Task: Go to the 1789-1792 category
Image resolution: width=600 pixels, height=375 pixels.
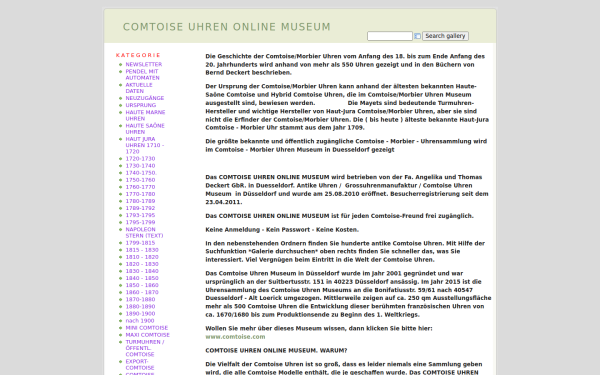Action: pos(140,208)
